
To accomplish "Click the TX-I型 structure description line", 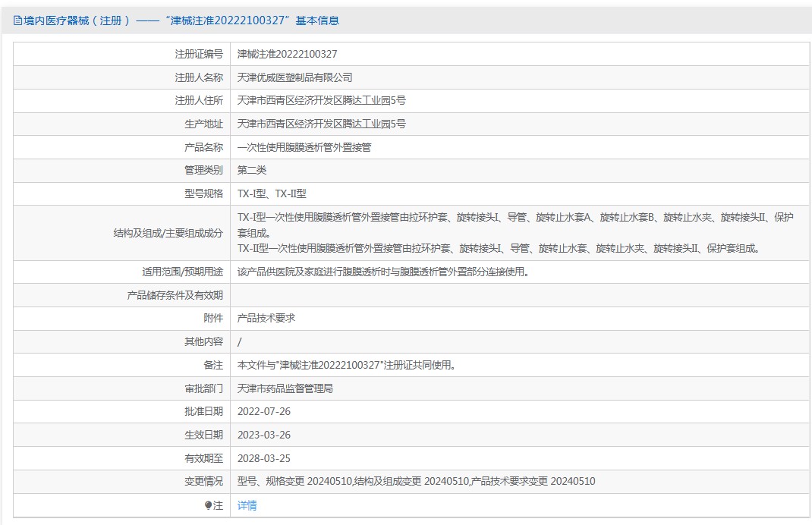I will 515,225.
